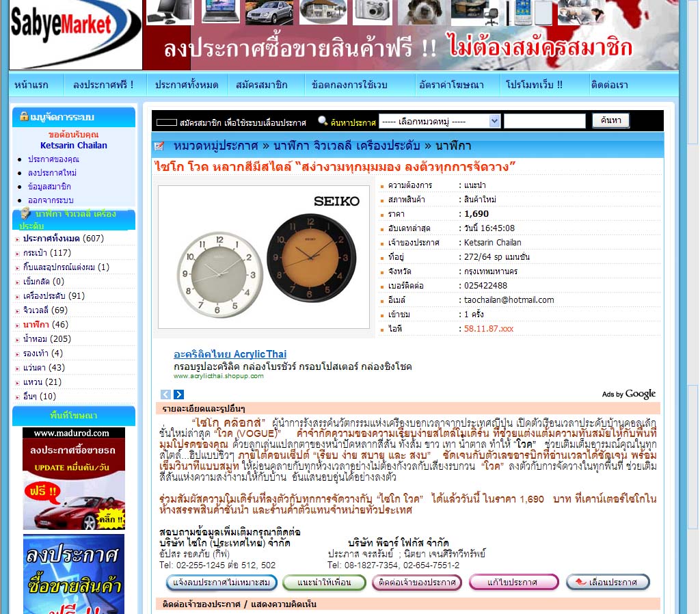The width and height of the screenshot is (700, 614).
Task: Click the lock icon beside เมนูจัดการระบบ
Action: (x=24, y=116)
